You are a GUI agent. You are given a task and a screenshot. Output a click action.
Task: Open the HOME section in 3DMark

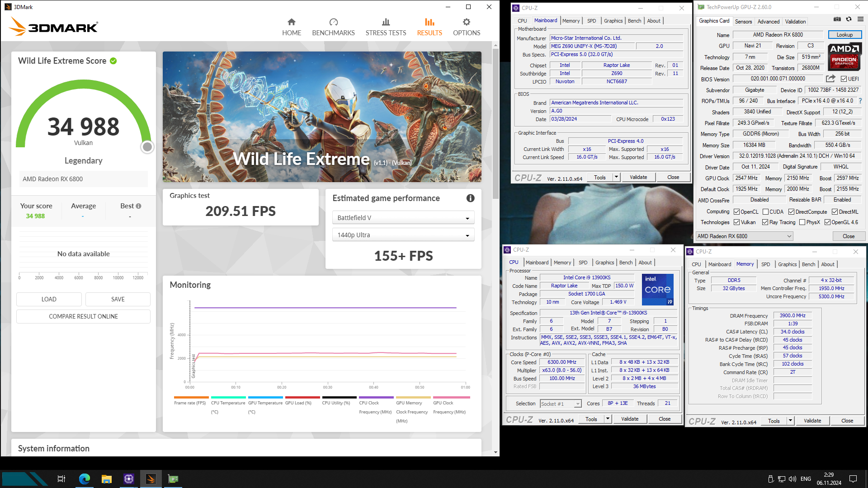point(292,27)
